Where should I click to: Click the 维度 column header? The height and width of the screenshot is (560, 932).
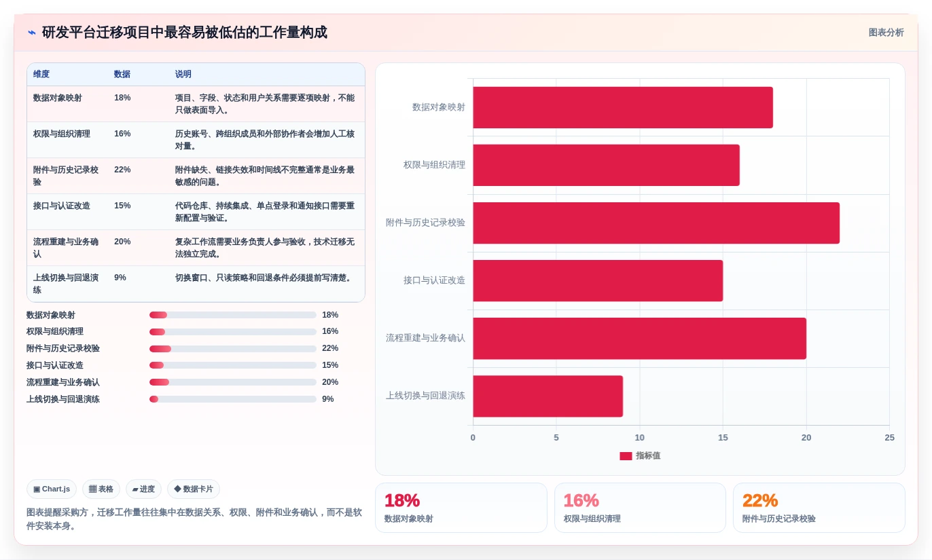tap(41, 75)
